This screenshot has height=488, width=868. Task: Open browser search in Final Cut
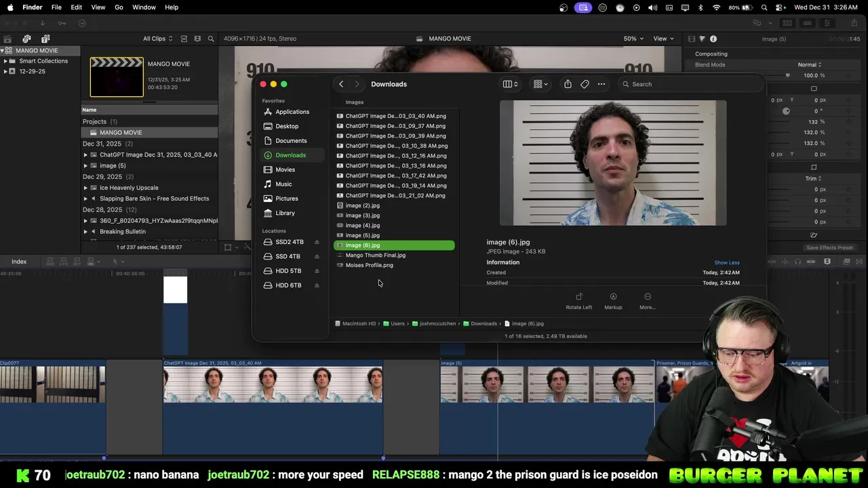pyautogui.click(x=211, y=39)
